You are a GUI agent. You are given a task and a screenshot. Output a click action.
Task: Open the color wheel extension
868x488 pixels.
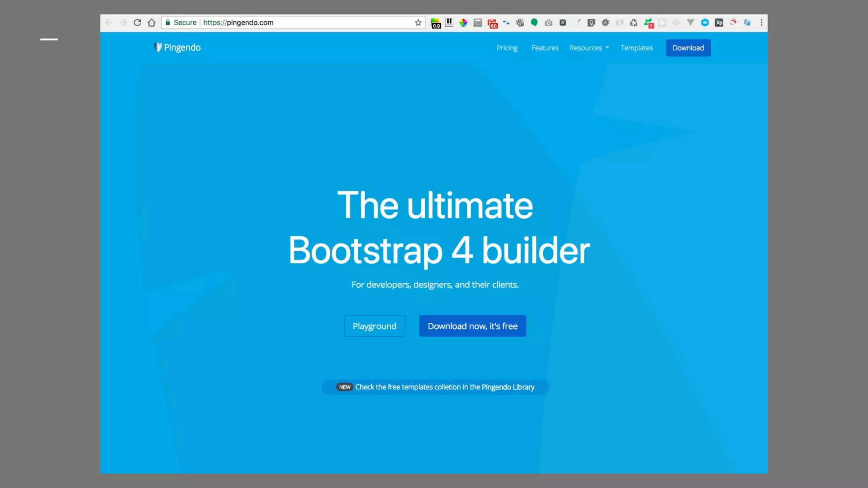463,22
